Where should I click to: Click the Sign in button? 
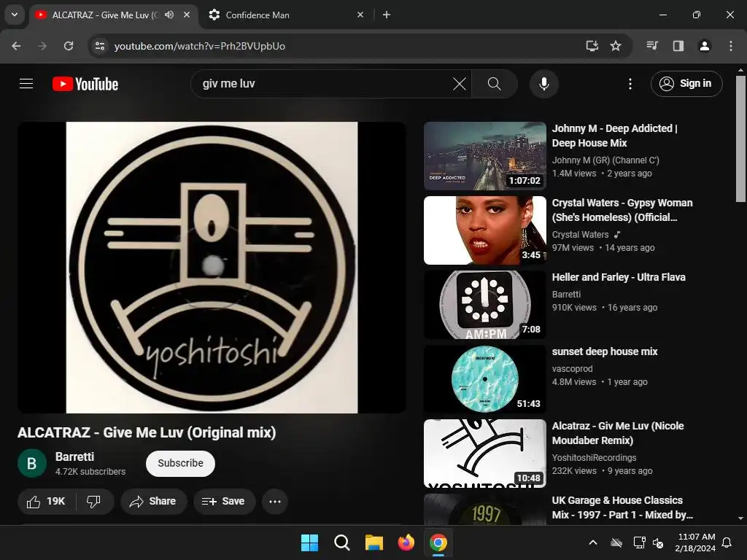point(686,84)
